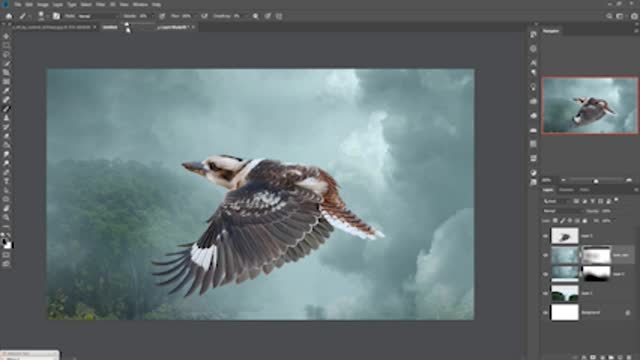640x360 pixels.
Task: Open Layers panel flyout menu
Action: click(x=636, y=190)
